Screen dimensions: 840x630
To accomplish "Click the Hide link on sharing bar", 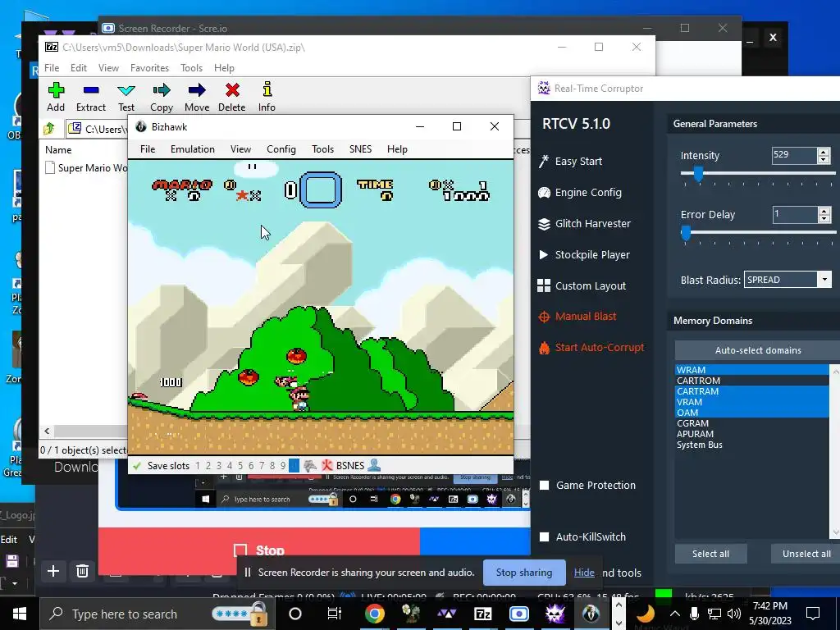I will (x=584, y=573).
